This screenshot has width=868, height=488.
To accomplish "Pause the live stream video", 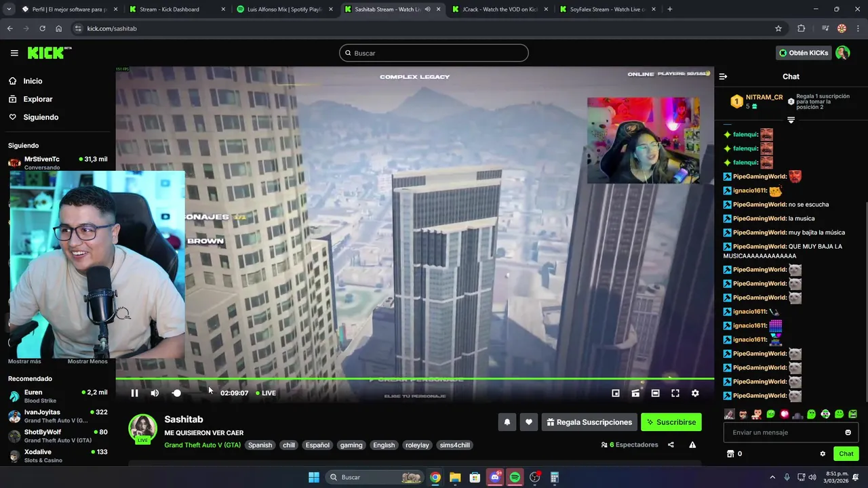I will coord(134,393).
